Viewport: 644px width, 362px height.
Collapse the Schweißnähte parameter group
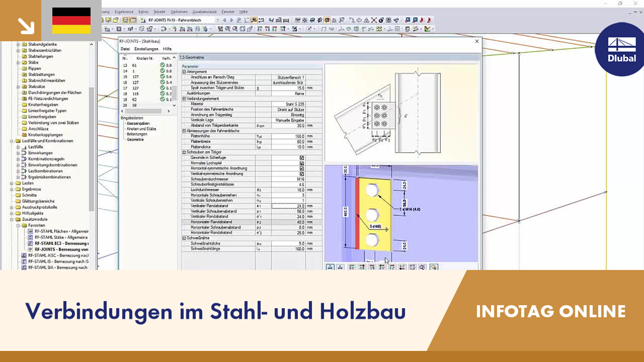click(x=185, y=238)
